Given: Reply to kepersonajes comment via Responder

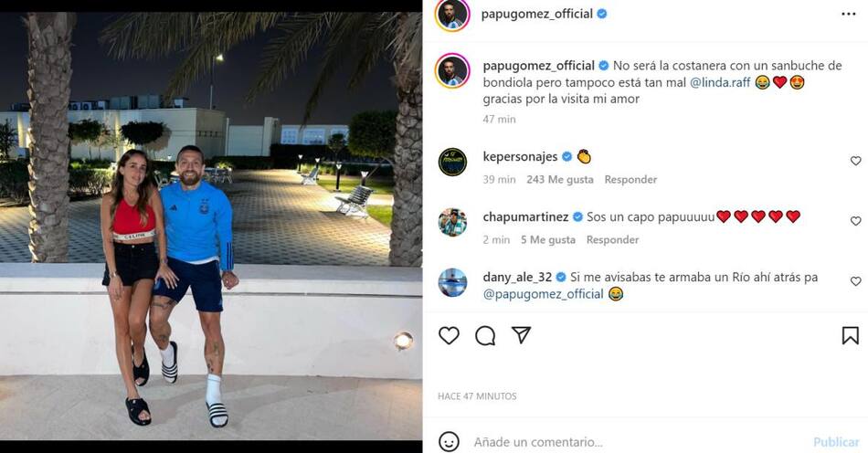Looking at the screenshot, I should pyautogui.click(x=630, y=179).
